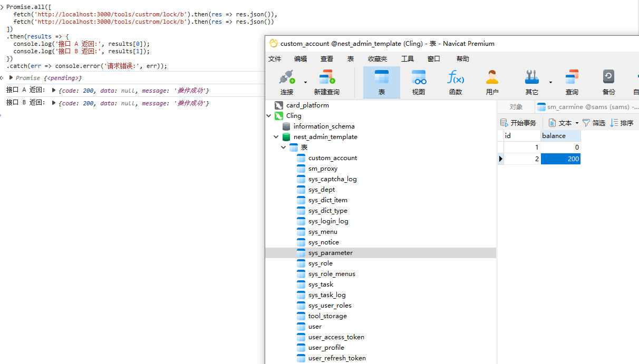
Task: Select the user_access_token table
Action: (336, 337)
